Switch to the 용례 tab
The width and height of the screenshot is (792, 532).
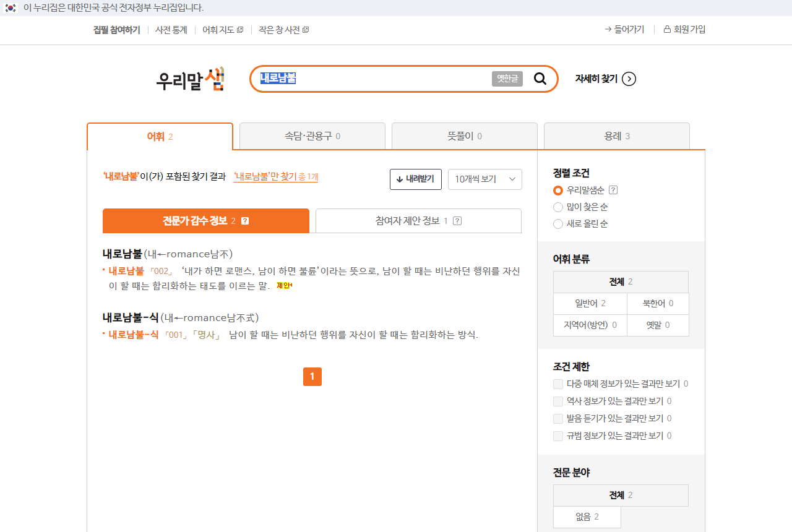pyautogui.click(x=617, y=136)
